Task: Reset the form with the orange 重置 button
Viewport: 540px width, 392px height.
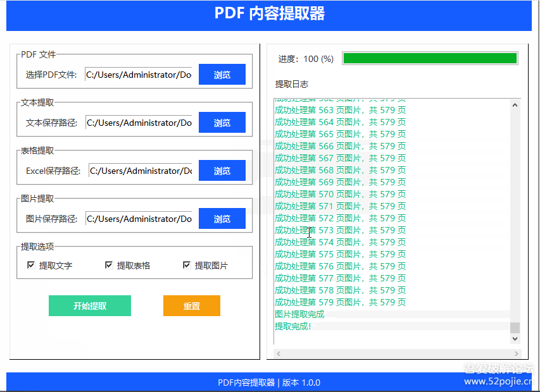Action: [x=192, y=305]
